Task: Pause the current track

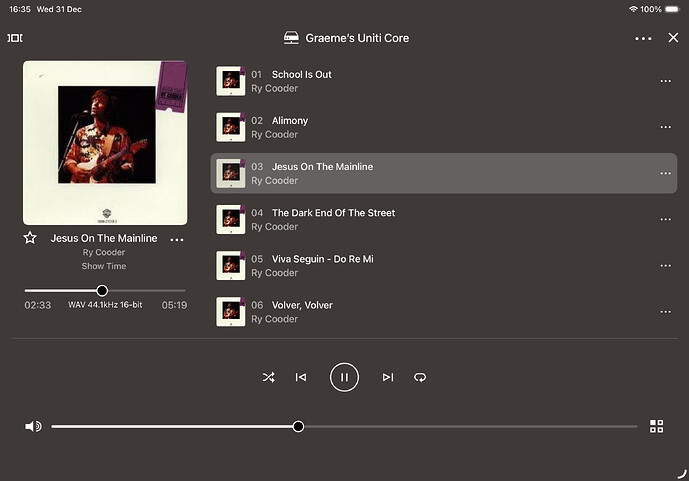Action: click(344, 377)
